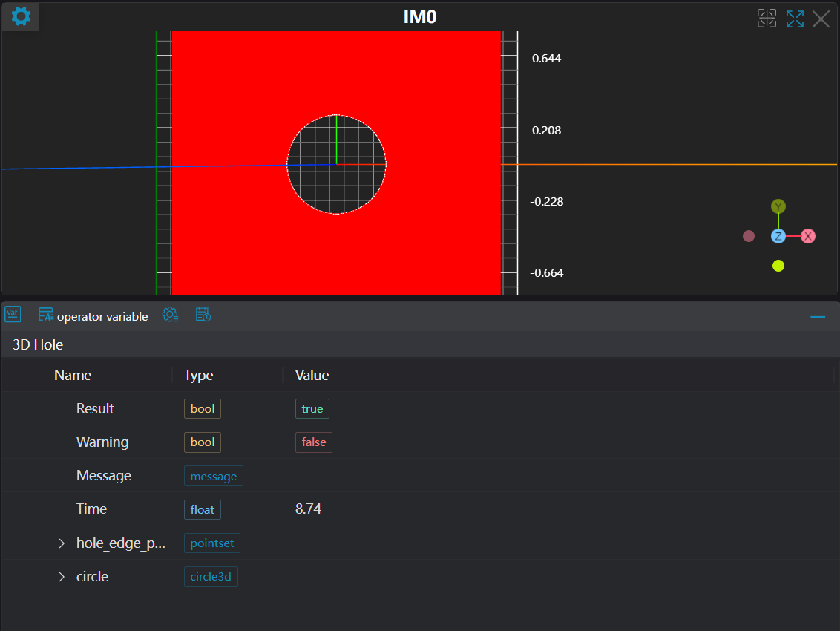Screen dimensions: 840x631
Task: Select the 3D Hole section header
Action: tap(38, 344)
